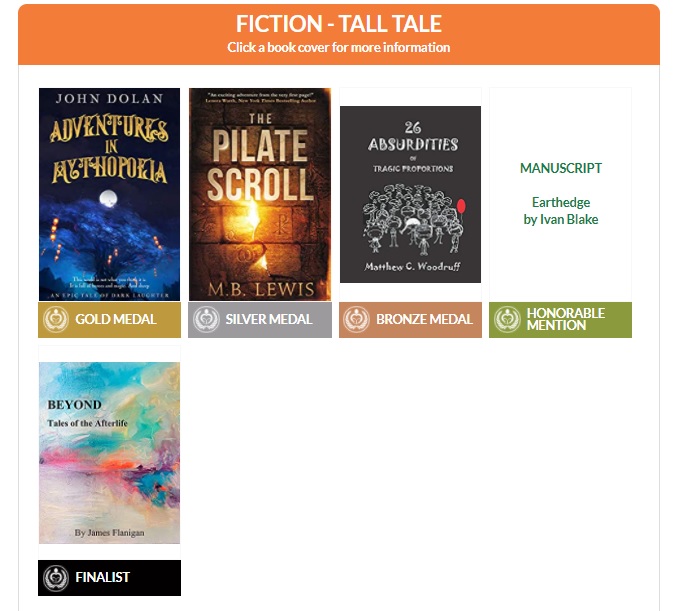Click the FICTION - TALL TALE heading

339,24
